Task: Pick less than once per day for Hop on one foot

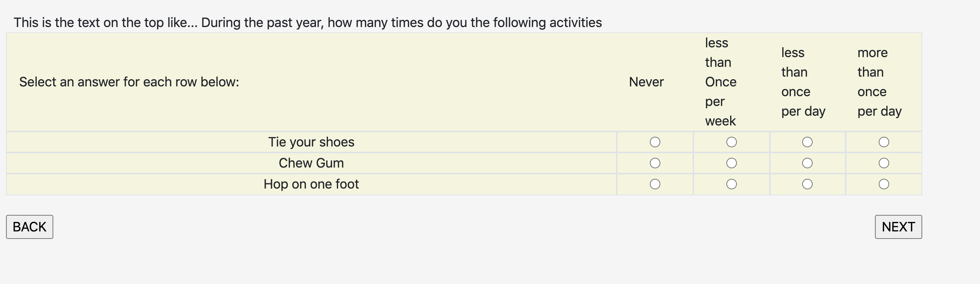Action: [x=807, y=184]
